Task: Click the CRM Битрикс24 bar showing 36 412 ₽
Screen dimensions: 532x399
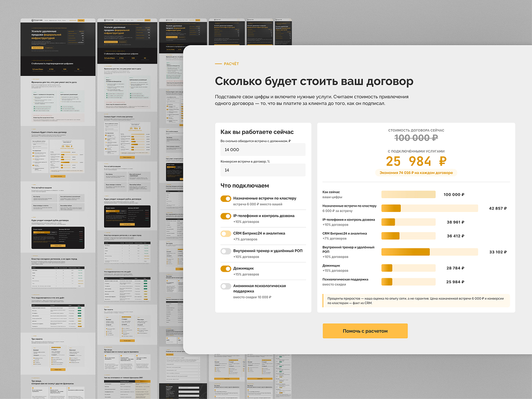Action: (408, 236)
